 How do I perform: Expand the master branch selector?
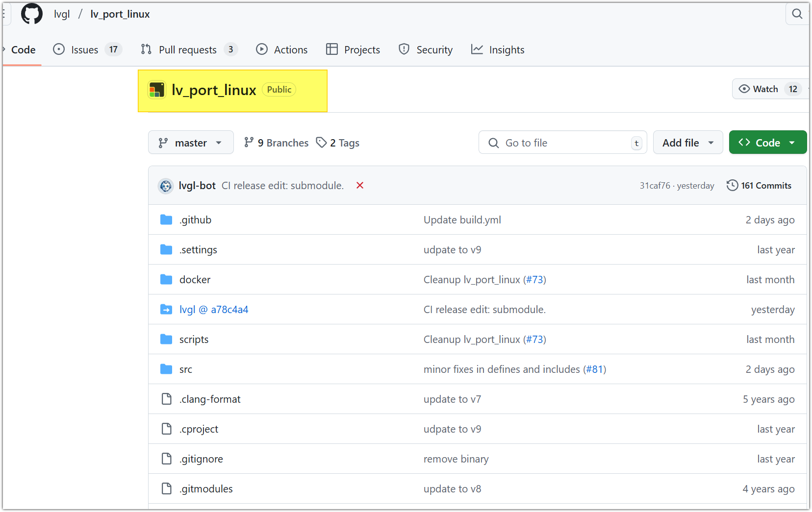pos(191,142)
